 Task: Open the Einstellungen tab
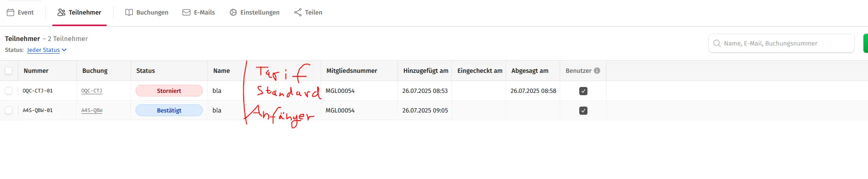(x=255, y=13)
